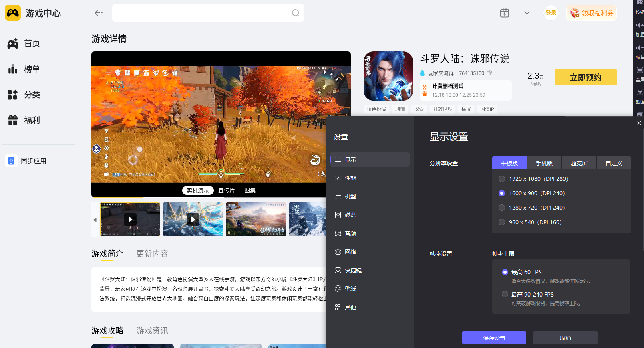This screenshot has height=348, width=644.
Task: Switch to the 更新内容 tab
Action: (152, 254)
